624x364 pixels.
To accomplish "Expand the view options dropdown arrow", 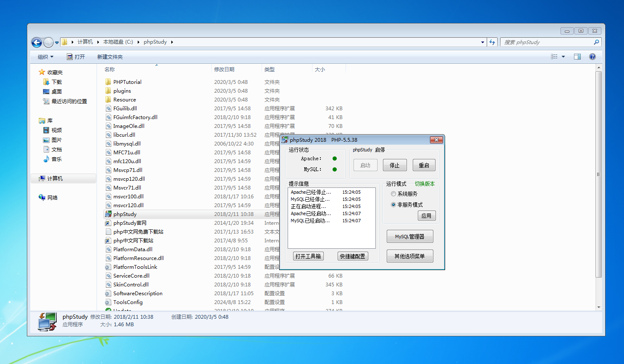I will point(563,57).
